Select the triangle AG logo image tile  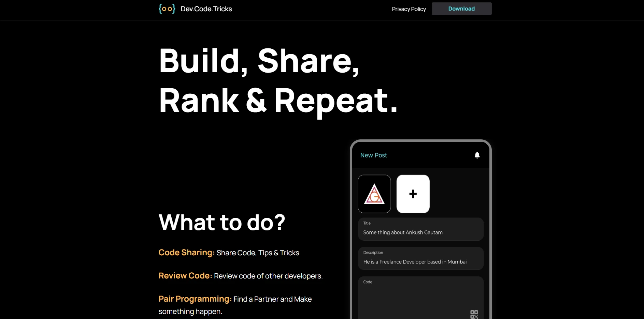pyautogui.click(x=374, y=194)
